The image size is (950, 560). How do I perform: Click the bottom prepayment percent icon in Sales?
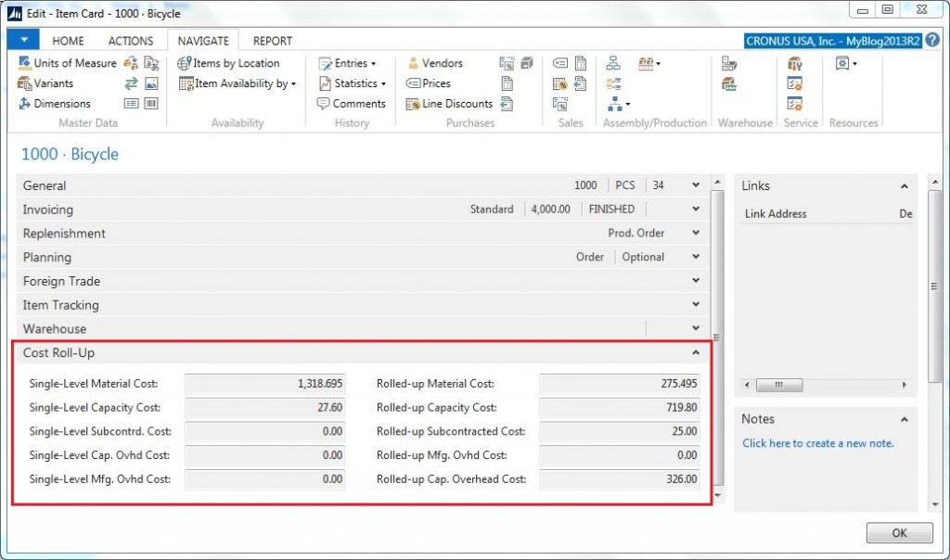[x=560, y=104]
